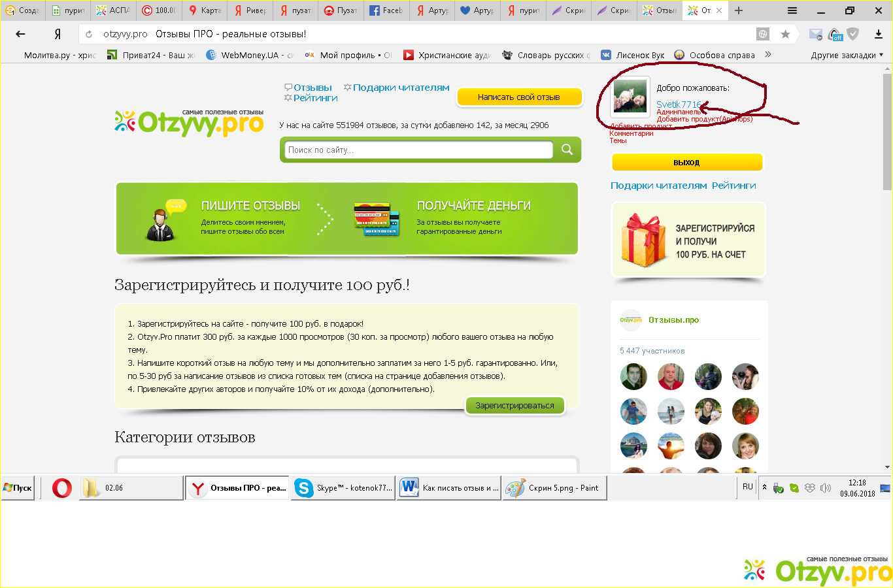Image resolution: width=893 pixels, height=588 pixels.
Task: Open new browser tab with plus
Action: (x=739, y=10)
